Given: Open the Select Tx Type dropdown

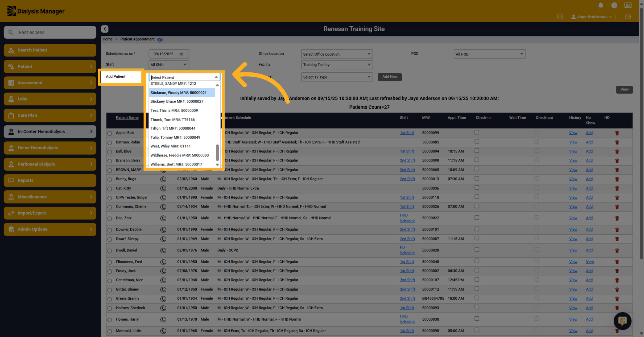Looking at the screenshot, I should tap(337, 77).
